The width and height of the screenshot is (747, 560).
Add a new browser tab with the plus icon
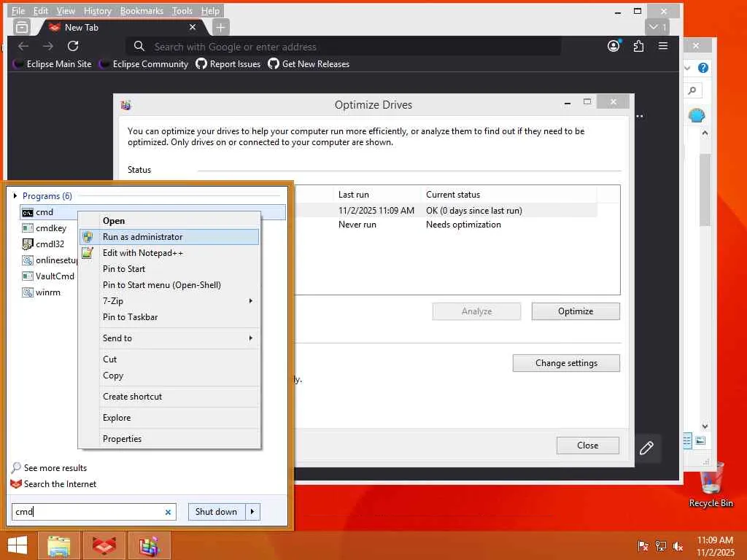point(220,28)
